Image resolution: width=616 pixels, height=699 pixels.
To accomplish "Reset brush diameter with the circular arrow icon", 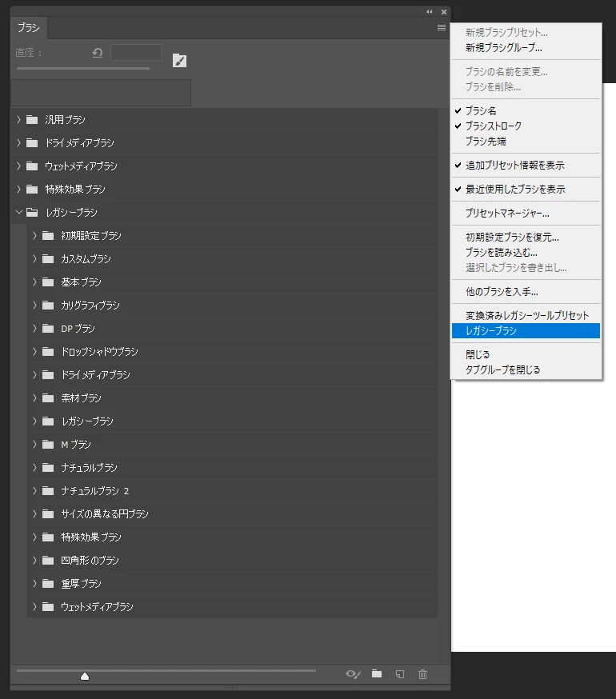I will 98,53.
